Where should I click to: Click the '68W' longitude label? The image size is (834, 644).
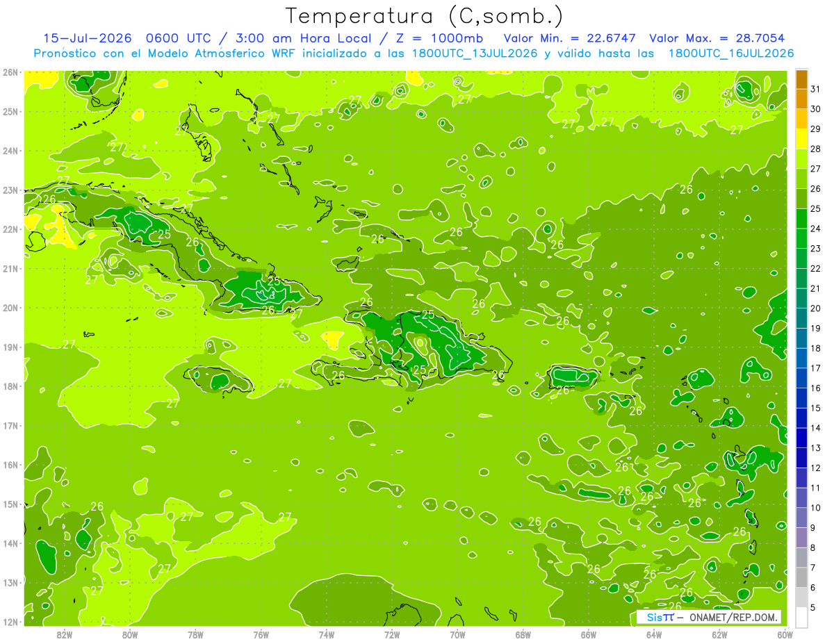pos(523,634)
